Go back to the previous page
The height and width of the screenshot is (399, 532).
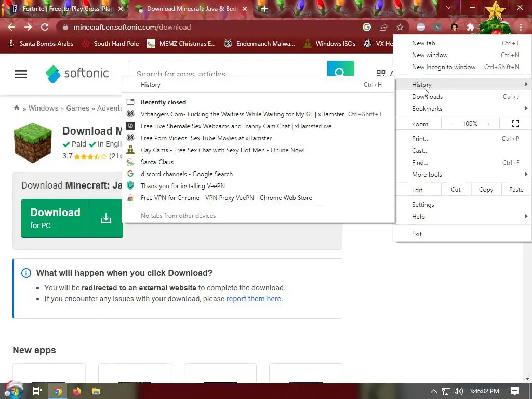pos(11,27)
